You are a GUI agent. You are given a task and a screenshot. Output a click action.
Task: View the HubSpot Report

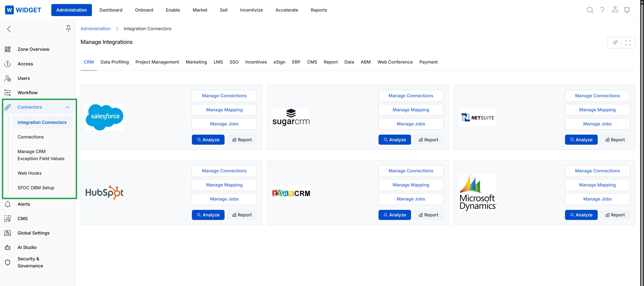(242, 215)
